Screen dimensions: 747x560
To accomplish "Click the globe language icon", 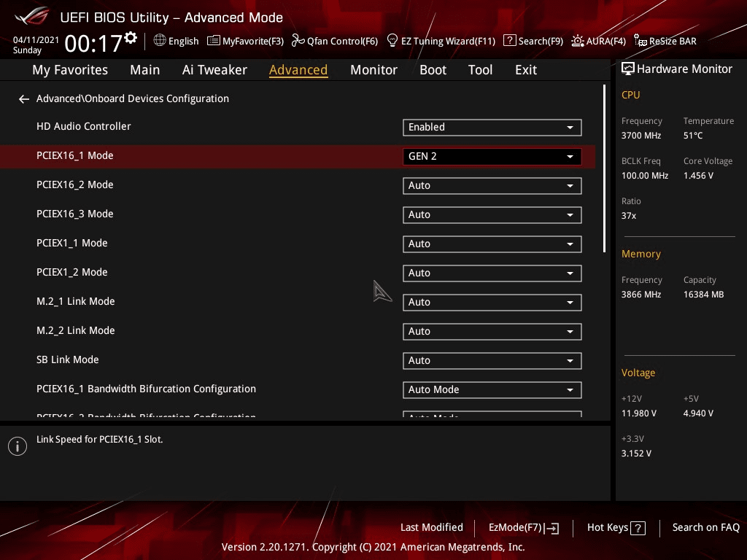I will [160, 41].
